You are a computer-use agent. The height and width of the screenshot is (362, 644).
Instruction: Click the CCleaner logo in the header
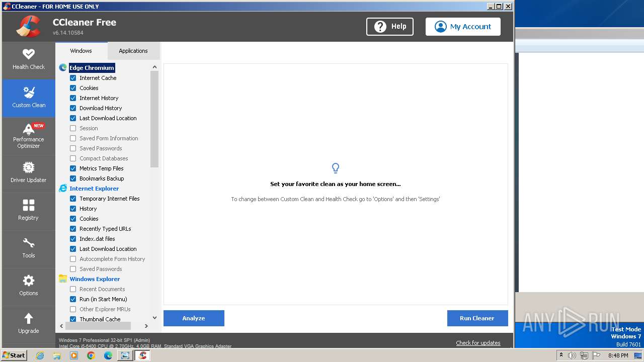[28, 26]
